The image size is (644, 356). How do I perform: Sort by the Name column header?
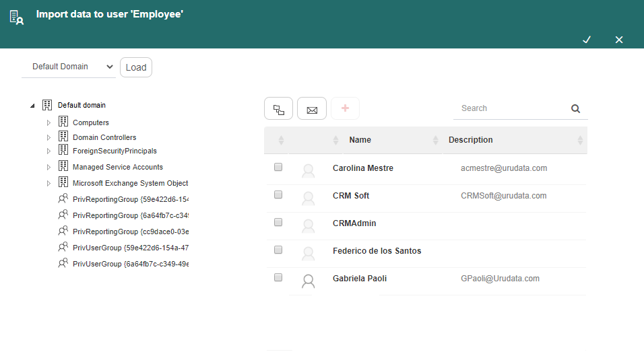pos(360,140)
